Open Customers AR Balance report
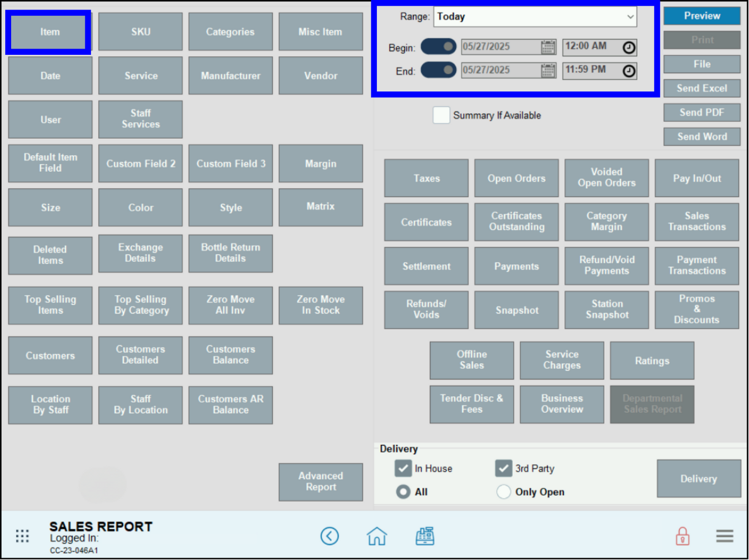The height and width of the screenshot is (560, 749). pyautogui.click(x=231, y=405)
